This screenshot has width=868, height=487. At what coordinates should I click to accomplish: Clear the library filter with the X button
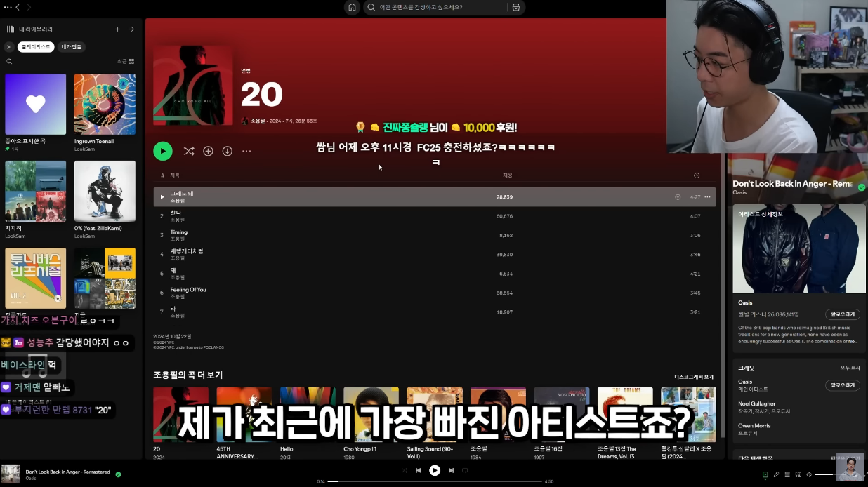click(x=9, y=47)
